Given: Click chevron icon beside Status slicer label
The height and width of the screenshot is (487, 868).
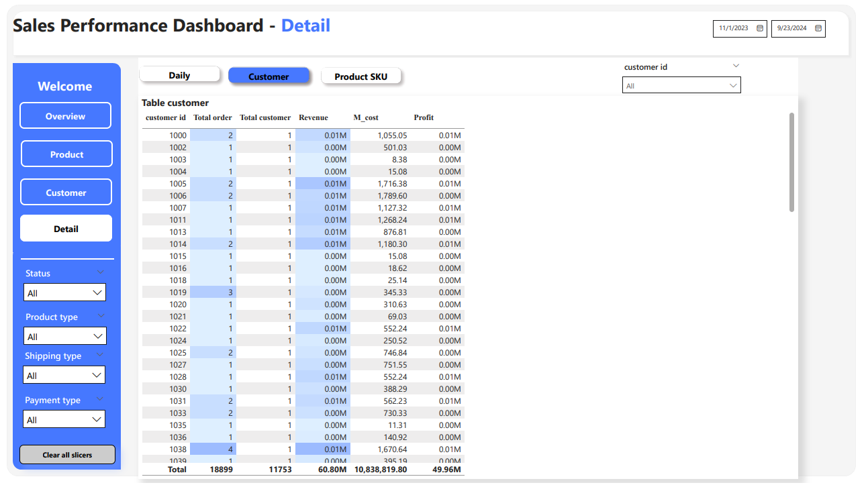Looking at the screenshot, I should (x=101, y=272).
